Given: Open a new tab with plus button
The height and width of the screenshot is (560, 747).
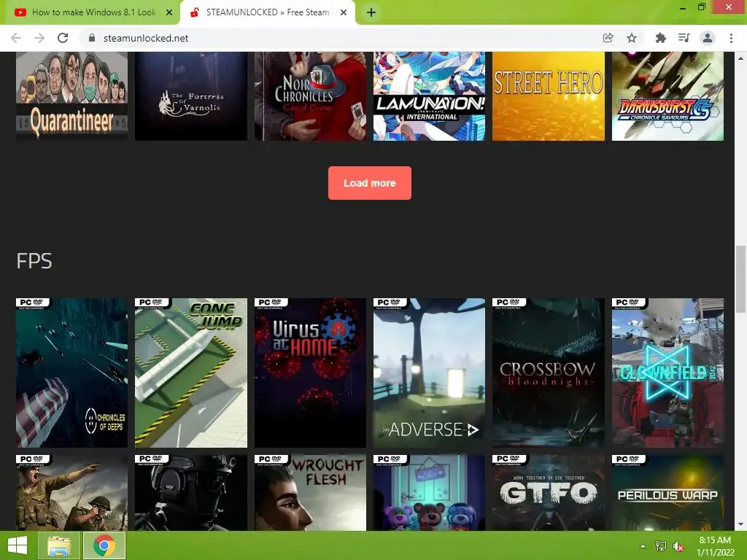Looking at the screenshot, I should coord(371,13).
